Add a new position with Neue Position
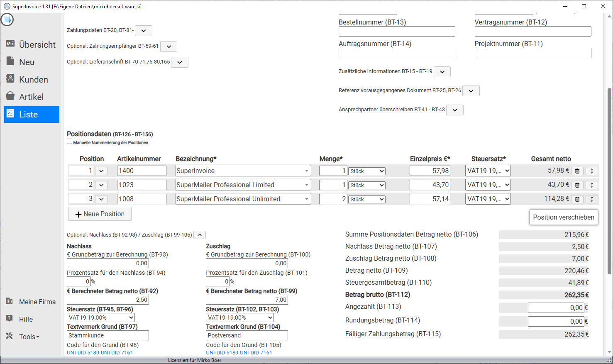Screen dimensions: 613x364 pos(100,214)
